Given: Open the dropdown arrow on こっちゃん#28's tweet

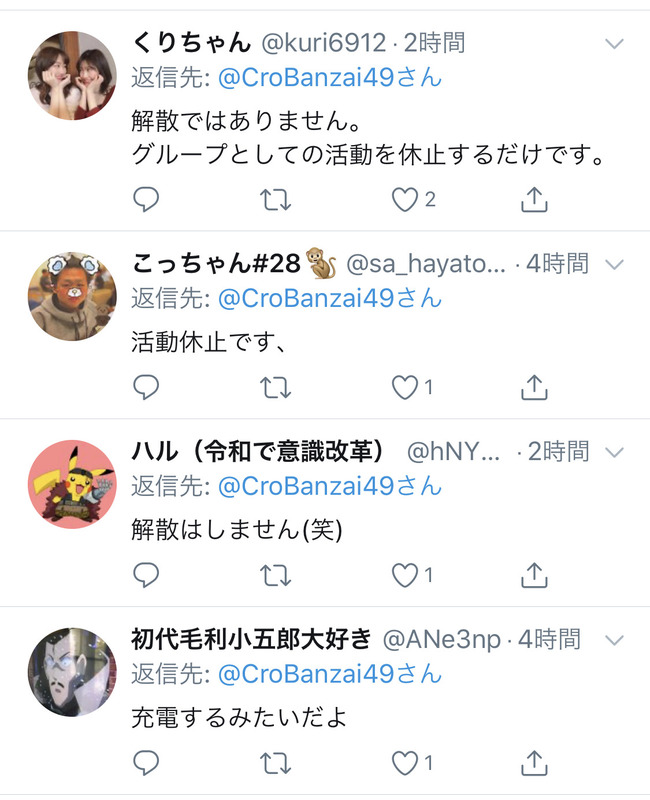Looking at the screenshot, I should pos(614,264).
